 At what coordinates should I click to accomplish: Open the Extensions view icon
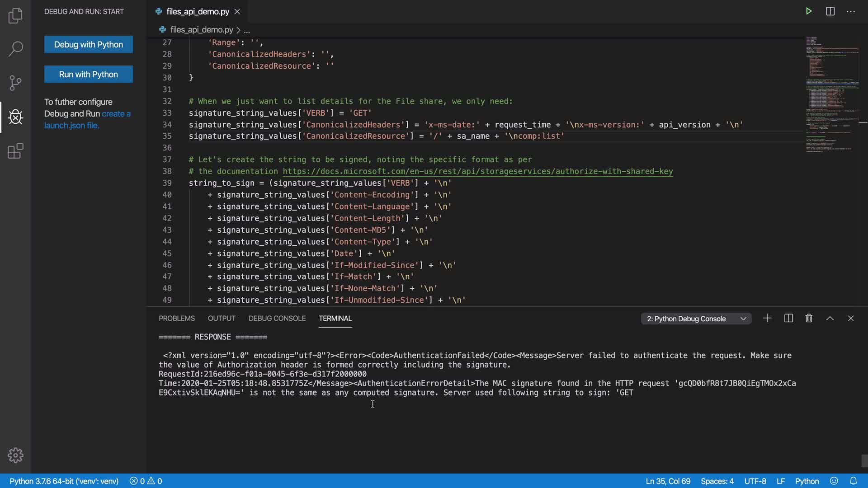[15, 151]
